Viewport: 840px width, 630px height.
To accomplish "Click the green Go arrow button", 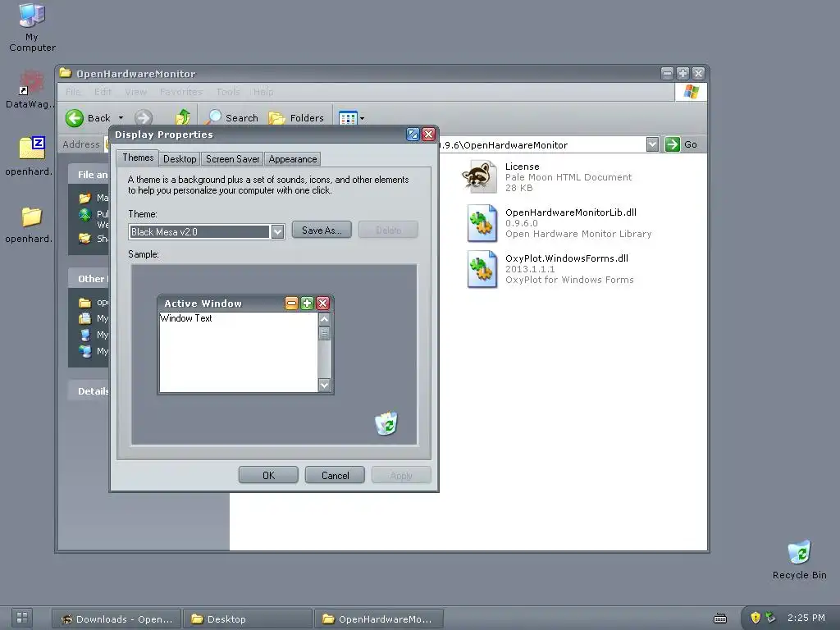I will tap(673, 144).
